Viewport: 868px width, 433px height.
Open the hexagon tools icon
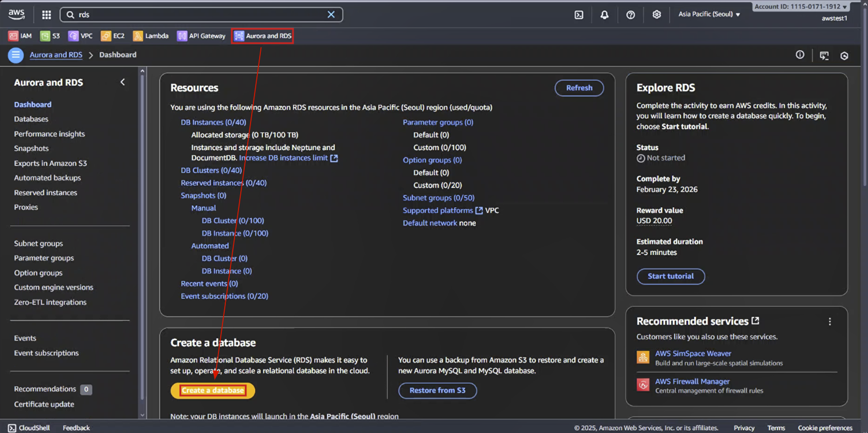point(844,56)
